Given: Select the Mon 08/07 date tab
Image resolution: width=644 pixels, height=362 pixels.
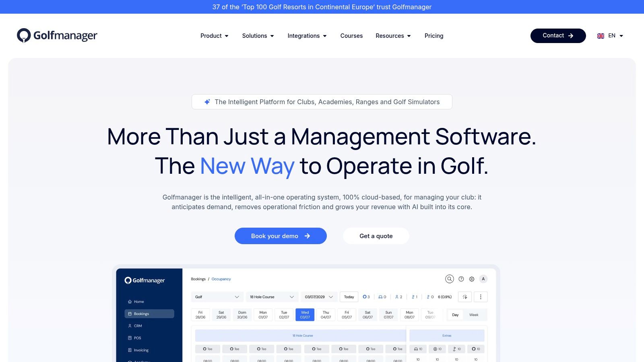Looking at the screenshot, I should [x=409, y=315].
